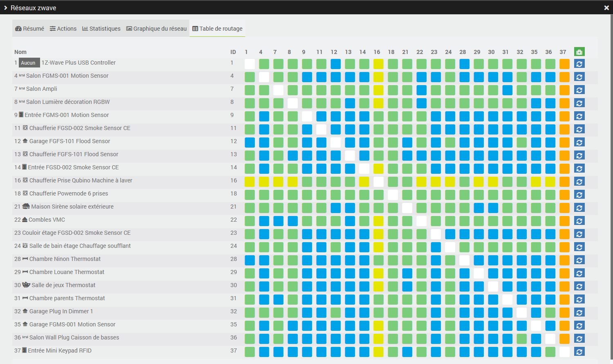Refresh routes for Salle de jeux Thermostat
Screen dimensions: 613x364
coord(579,286)
